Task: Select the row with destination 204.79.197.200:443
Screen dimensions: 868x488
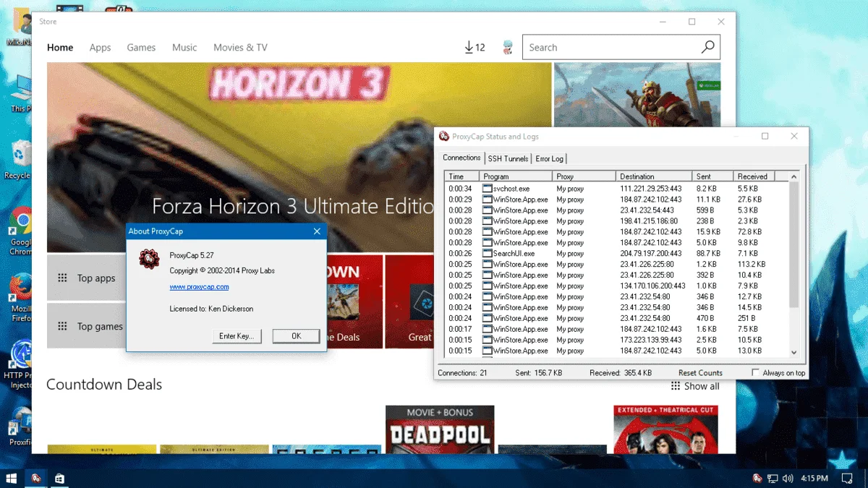Action: (616, 254)
